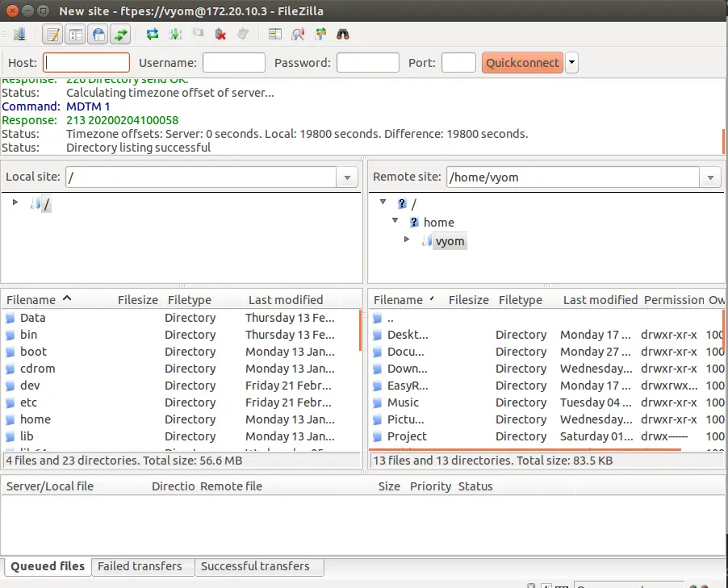Expand the local root folder tree node
This screenshot has width=728, height=588.
pos(15,202)
